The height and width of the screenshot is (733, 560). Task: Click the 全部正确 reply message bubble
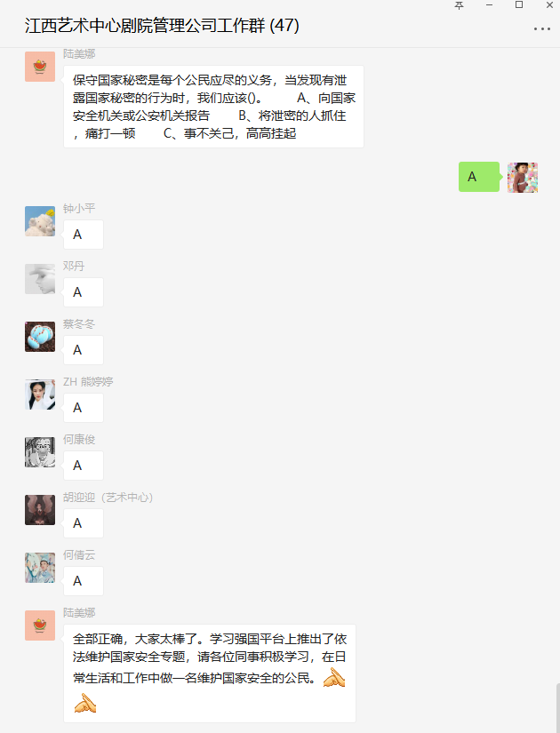click(210, 673)
